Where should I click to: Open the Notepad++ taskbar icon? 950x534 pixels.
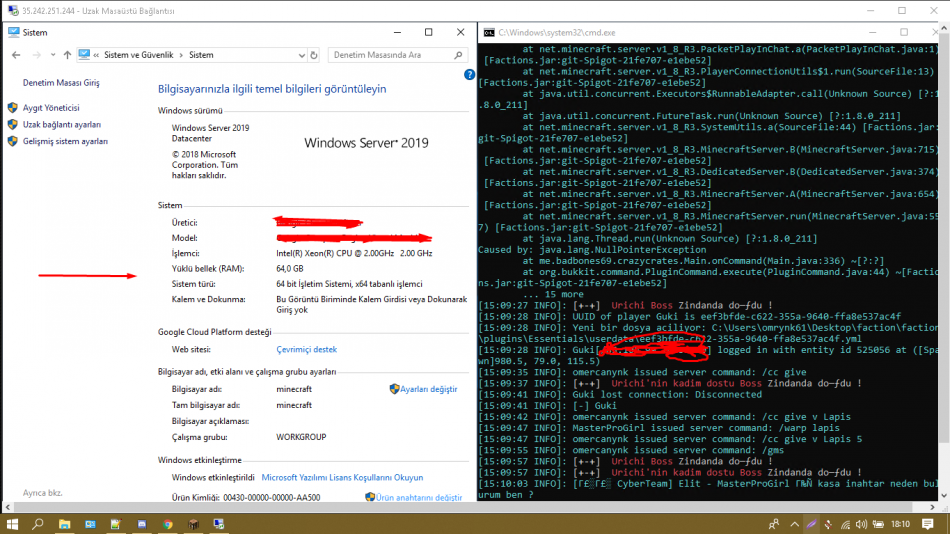coord(116,524)
